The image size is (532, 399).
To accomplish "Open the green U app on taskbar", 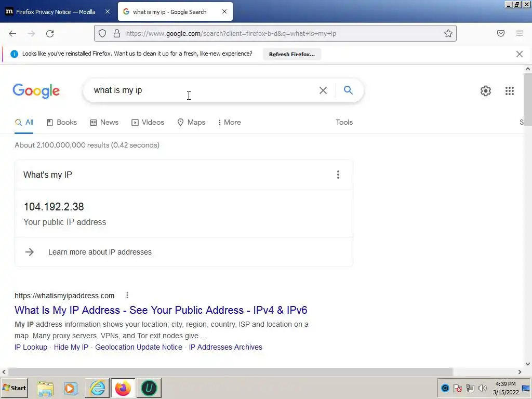I will point(149,388).
